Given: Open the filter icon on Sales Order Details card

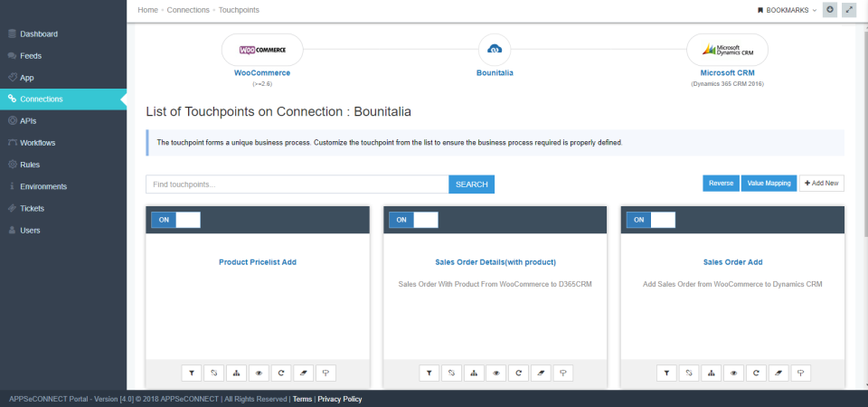Looking at the screenshot, I should coord(429,374).
